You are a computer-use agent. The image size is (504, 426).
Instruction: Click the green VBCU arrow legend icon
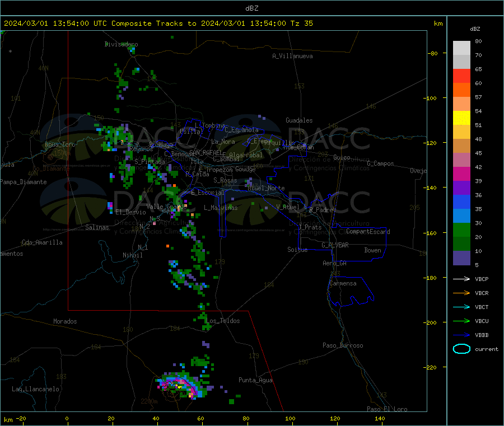461,321
